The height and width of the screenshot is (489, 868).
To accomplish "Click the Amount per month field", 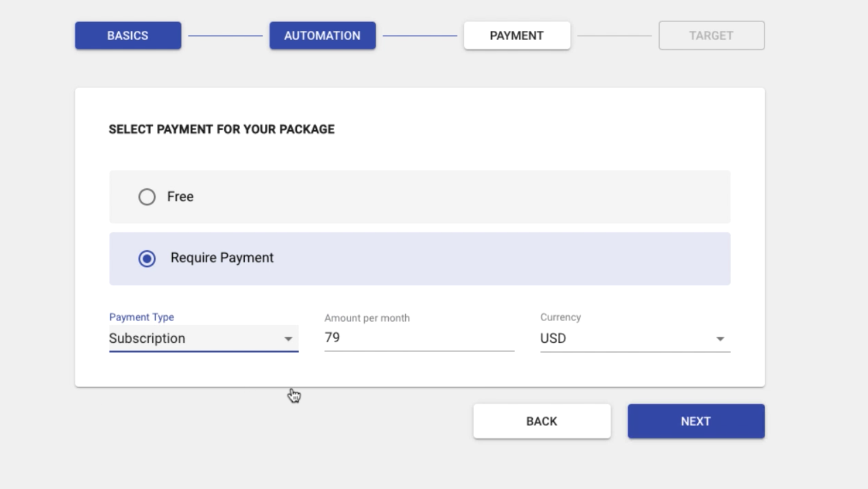I will 419,338.
